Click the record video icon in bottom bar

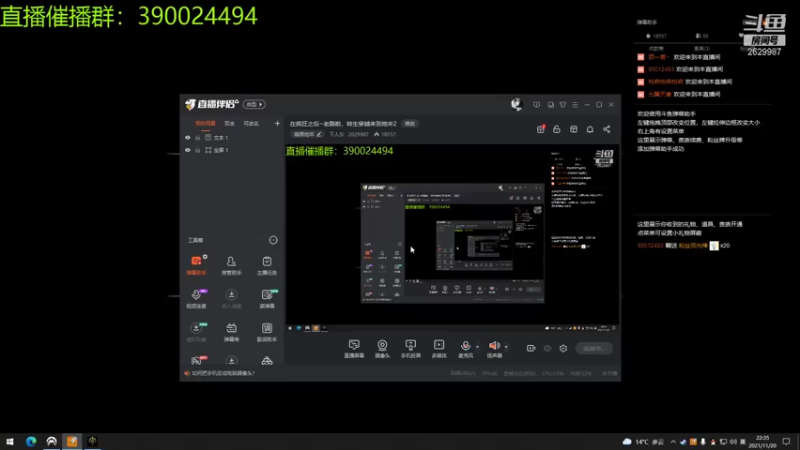point(531,348)
